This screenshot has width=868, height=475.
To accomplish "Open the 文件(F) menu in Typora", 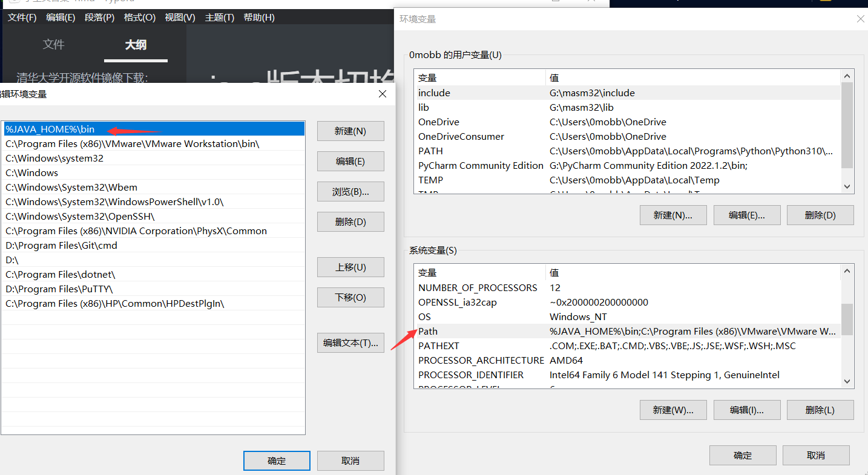I will point(22,18).
